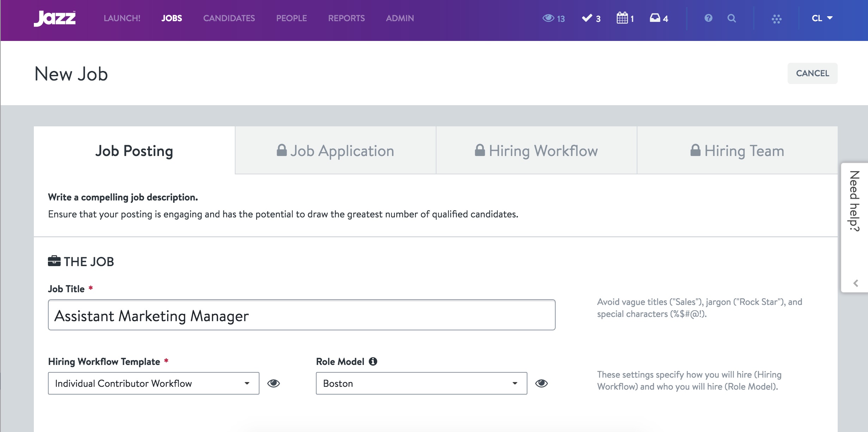Select the locked Hiring Team tab
Screen dimensions: 868x432
pos(737,151)
